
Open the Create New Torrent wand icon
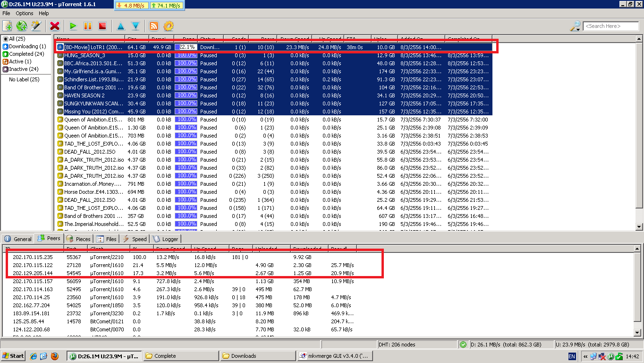coord(36,26)
